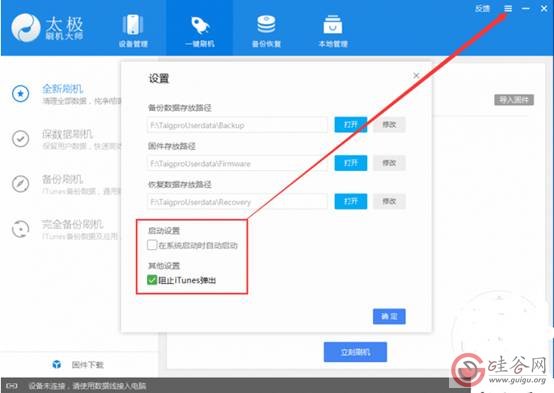Click the 固件下载 cube icon
Image resolution: width=554 pixels, height=393 pixels.
(57, 364)
